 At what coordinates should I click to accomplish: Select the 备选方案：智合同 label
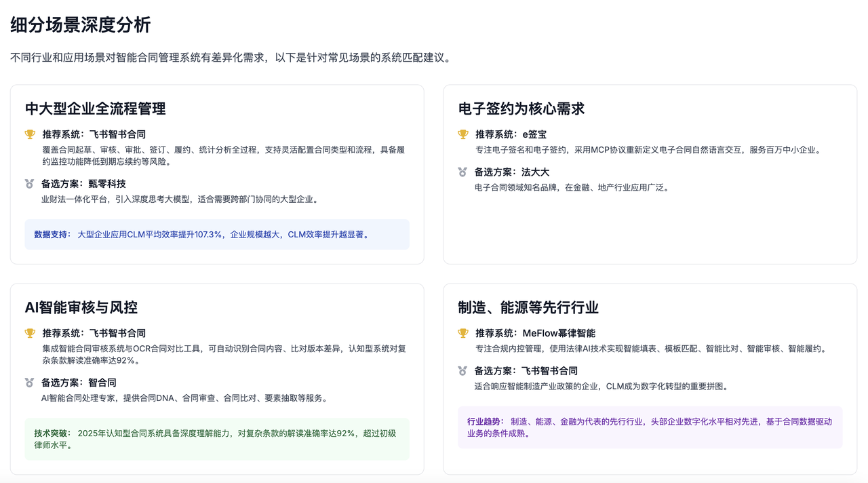click(79, 383)
